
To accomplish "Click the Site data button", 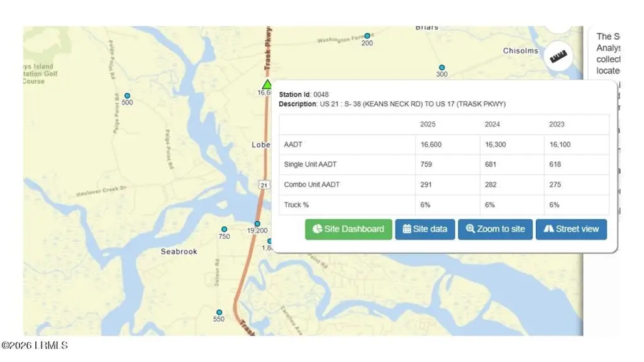I will click(425, 229).
